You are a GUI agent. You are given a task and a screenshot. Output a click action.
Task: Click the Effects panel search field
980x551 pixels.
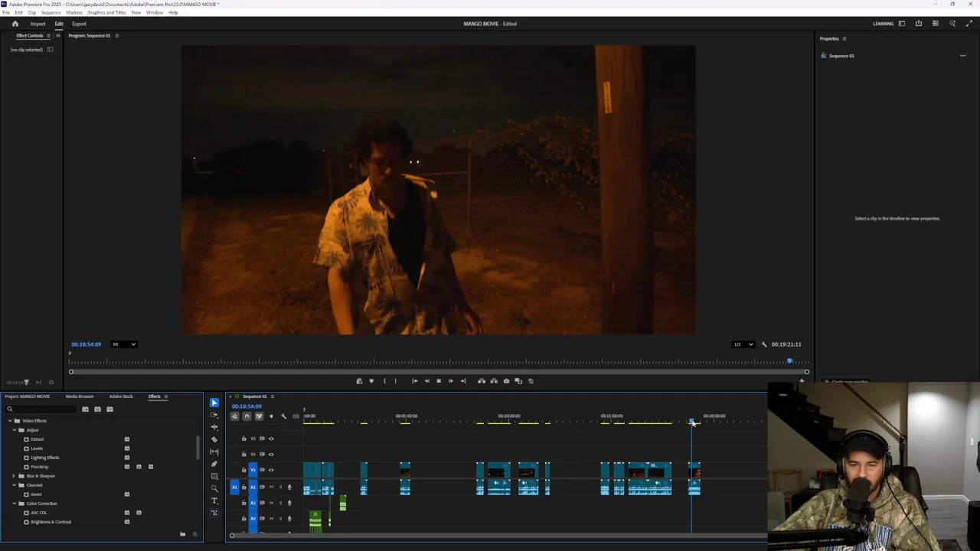pyautogui.click(x=42, y=409)
